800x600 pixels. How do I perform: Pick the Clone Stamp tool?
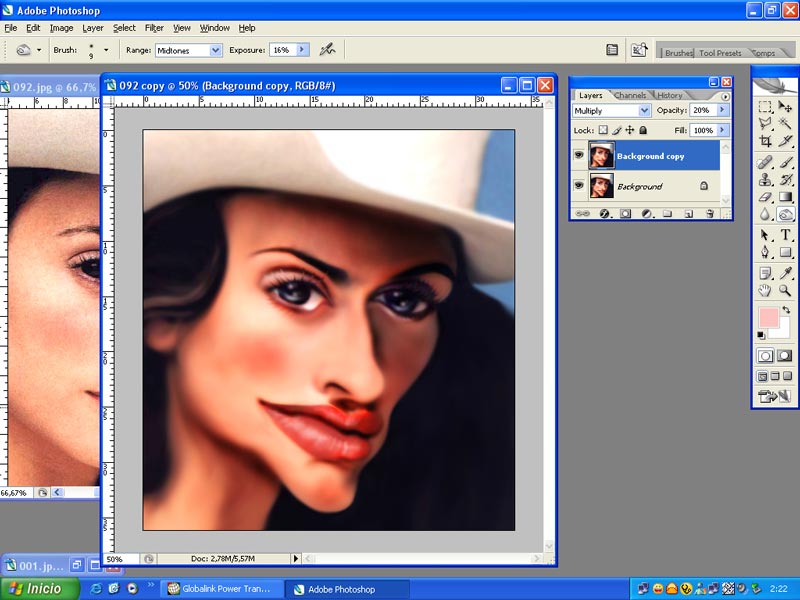[x=765, y=179]
